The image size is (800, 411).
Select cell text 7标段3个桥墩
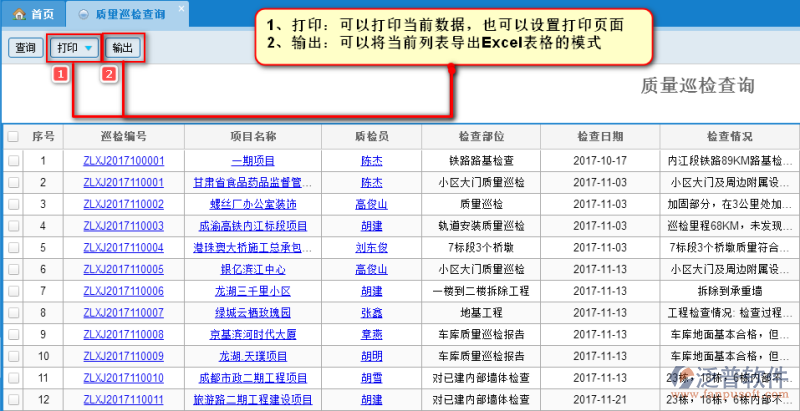pos(481,248)
